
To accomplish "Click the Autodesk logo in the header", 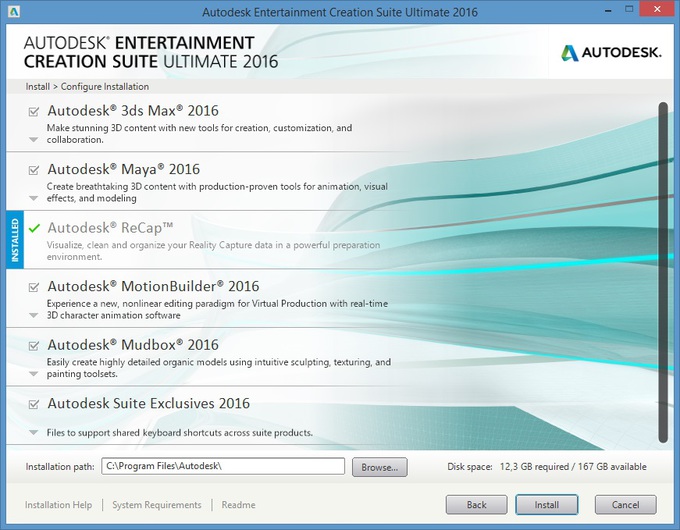I will coord(611,53).
